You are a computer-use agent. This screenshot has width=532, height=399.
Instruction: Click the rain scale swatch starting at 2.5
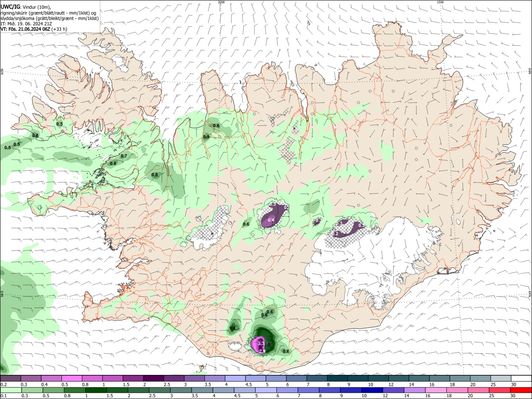tap(159, 390)
